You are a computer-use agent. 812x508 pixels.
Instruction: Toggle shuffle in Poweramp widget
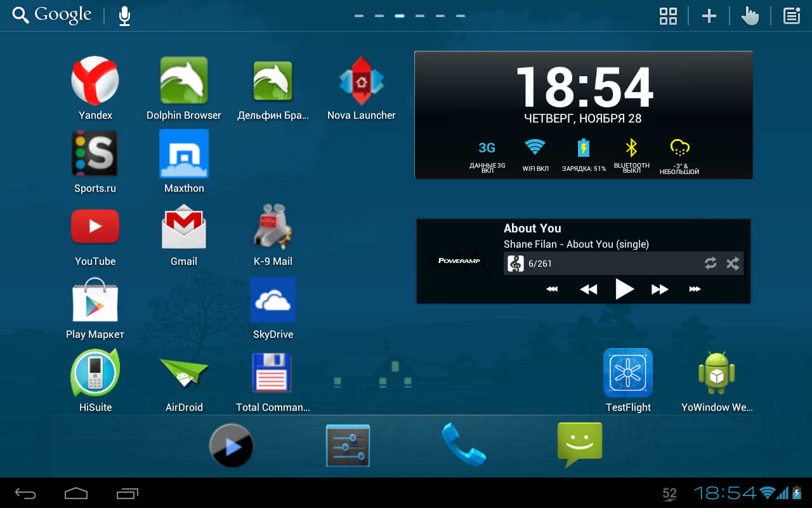click(x=733, y=264)
